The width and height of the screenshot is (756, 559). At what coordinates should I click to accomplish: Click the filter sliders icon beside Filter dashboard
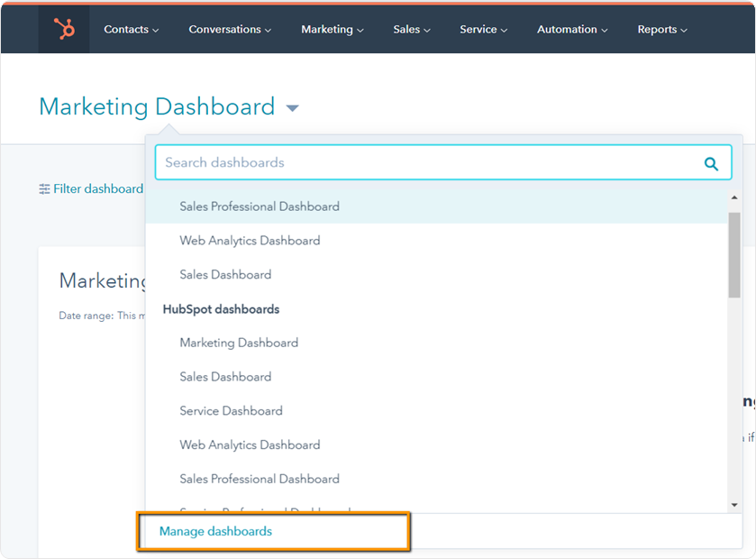pyautogui.click(x=44, y=189)
